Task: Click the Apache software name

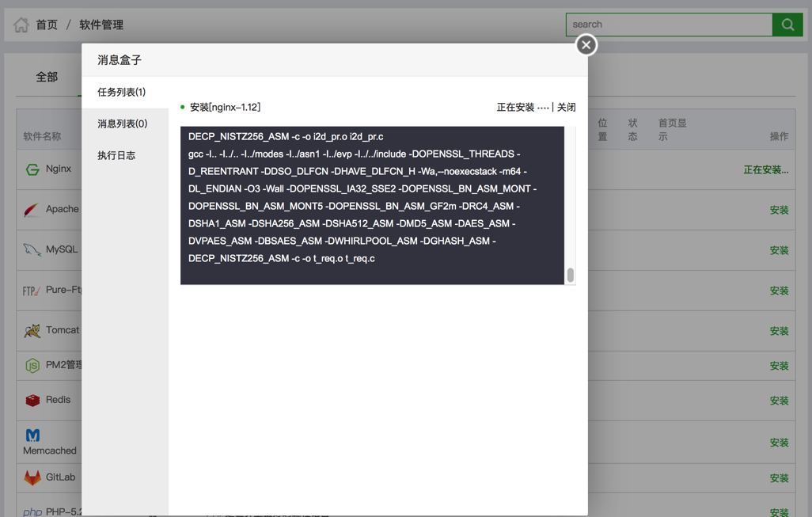Action: [63, 209]
